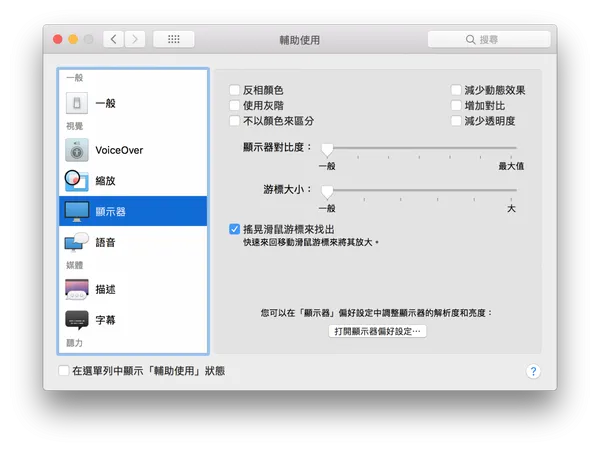Click the 搜尋 search field
The height and width of the screenshot is (452, 600).
[x=489, y=39]
